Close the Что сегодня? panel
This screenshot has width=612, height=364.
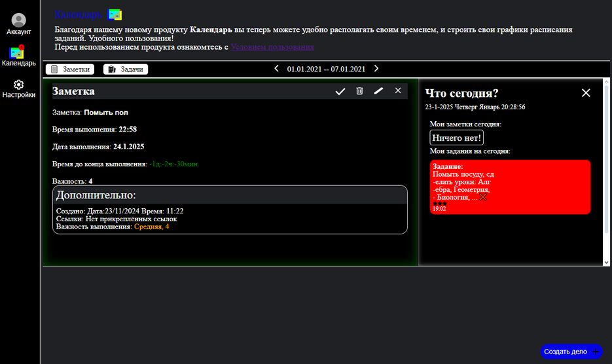tap(586, 93)
